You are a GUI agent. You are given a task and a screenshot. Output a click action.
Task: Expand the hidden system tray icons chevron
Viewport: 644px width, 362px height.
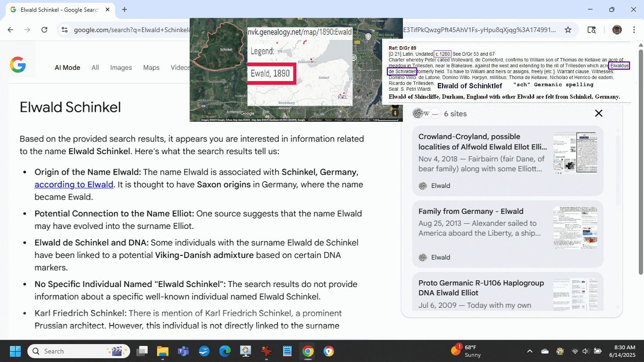(530, 351)
